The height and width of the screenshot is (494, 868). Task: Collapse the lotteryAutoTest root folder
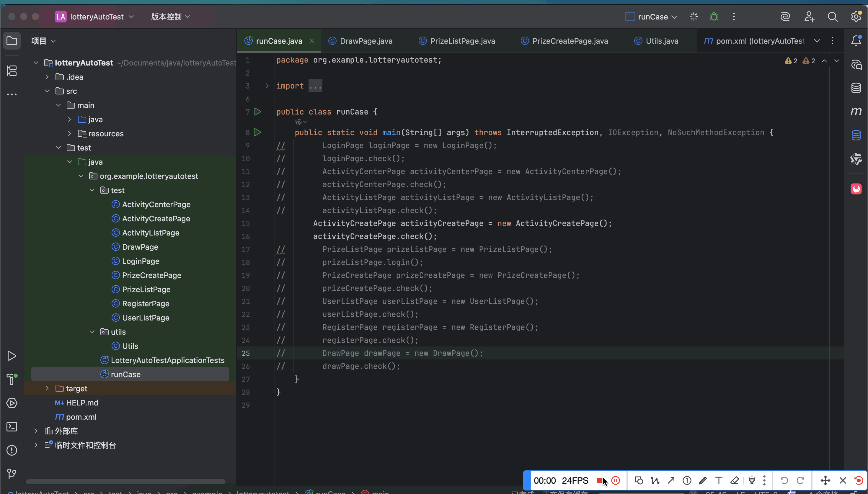36,63
